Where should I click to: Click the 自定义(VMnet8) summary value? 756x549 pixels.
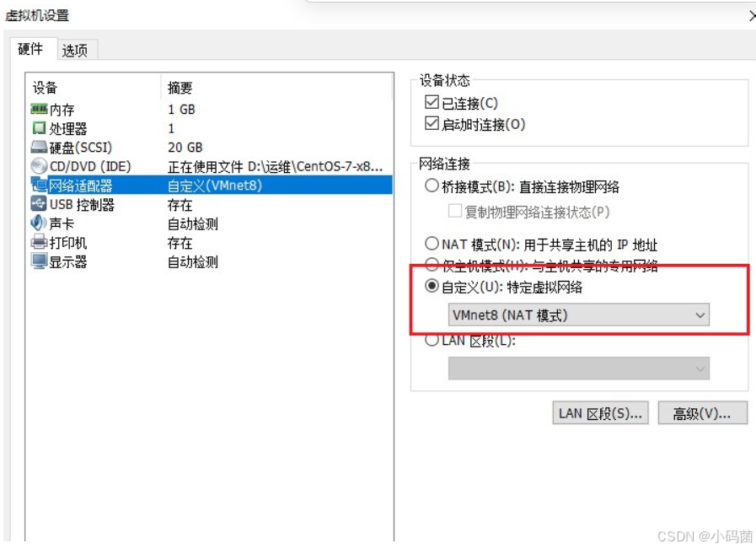215,186
